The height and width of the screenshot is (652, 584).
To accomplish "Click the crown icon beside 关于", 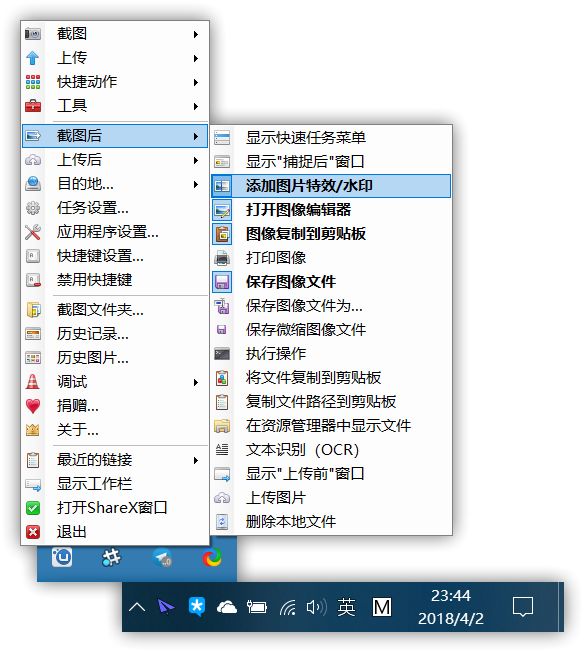I will (33, 429).
